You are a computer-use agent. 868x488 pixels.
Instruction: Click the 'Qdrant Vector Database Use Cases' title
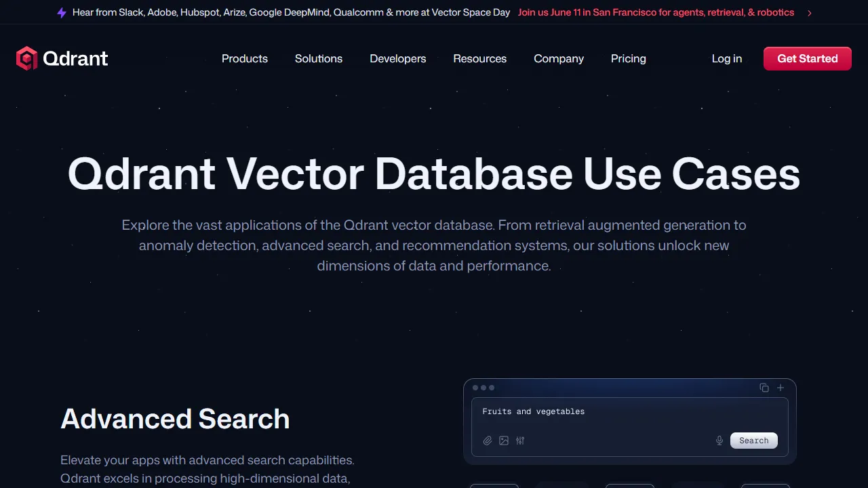(x=434, y=174)
